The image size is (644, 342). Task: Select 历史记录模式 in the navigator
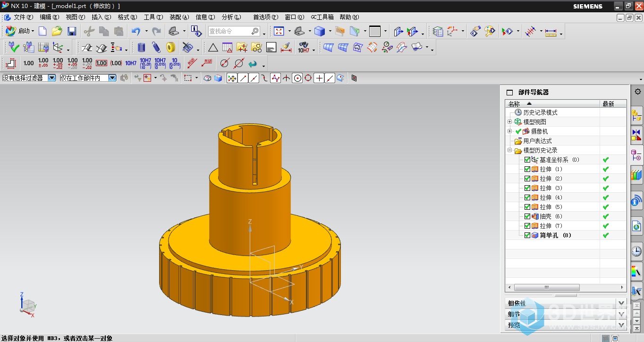pyautogui.click(x=540, y=112)
